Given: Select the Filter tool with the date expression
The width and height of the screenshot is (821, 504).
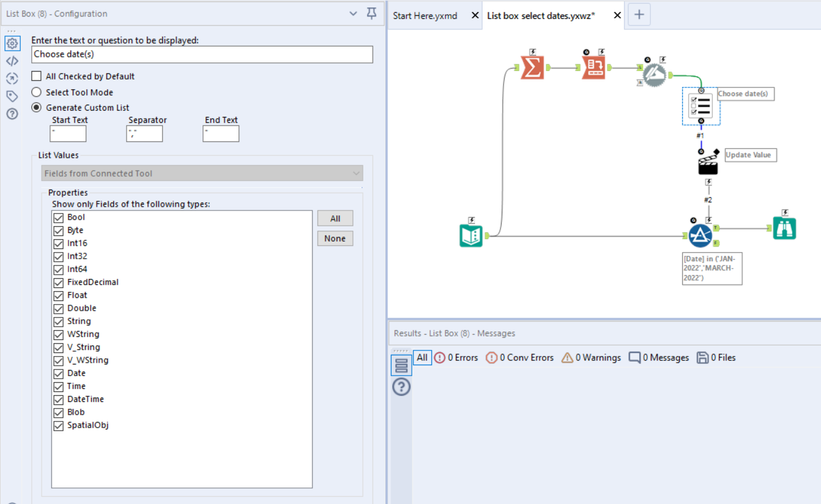Looking at the screenshot, I should tap(700, 234).
